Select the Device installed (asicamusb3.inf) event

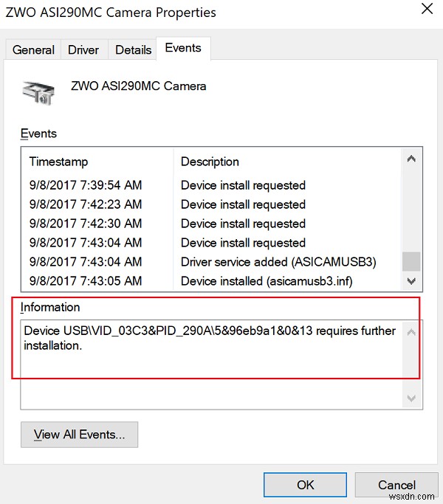pyautogui.click(x=211, y=281)
